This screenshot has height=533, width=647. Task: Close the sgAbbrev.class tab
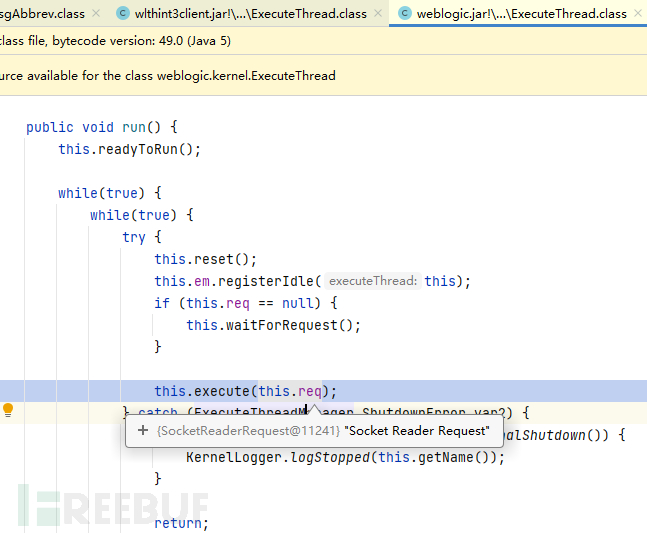[96, 14]
